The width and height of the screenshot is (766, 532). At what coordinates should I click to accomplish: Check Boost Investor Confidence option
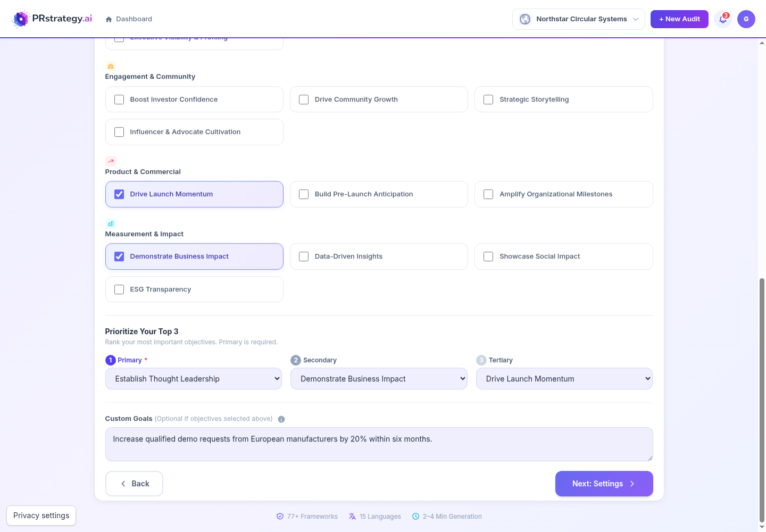point(119,99)
